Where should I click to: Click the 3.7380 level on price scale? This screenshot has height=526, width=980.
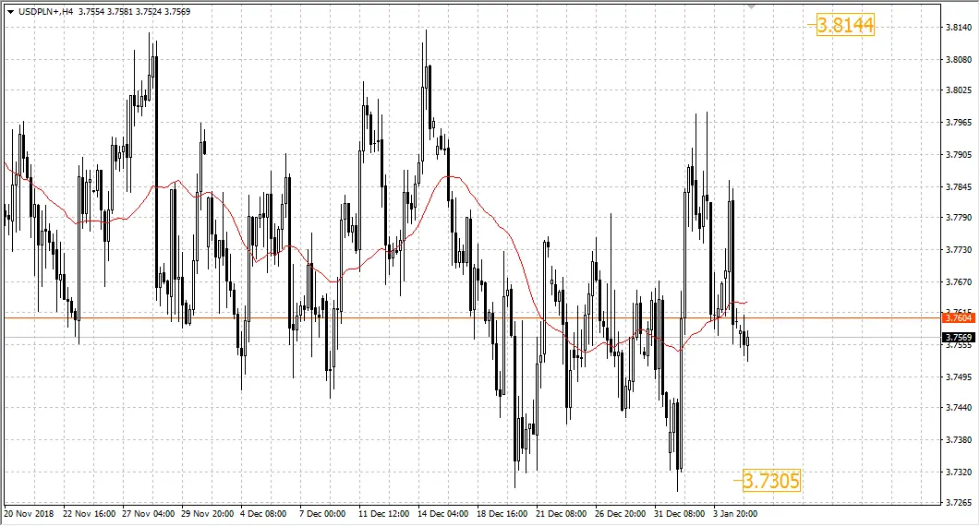[959, 439]
